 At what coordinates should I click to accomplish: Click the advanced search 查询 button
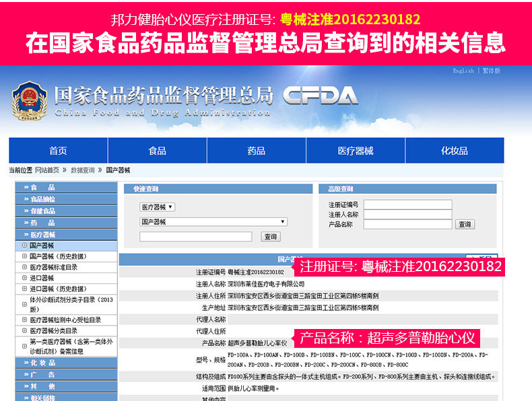point(465,224)
